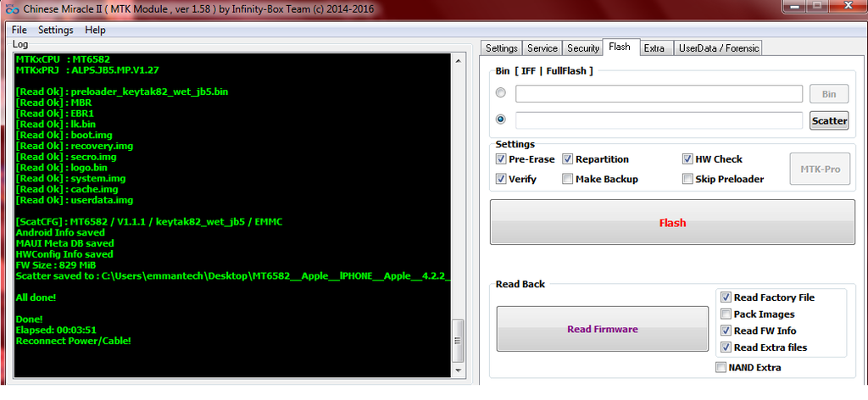Open the Settings menu
This screenshot has width=868, height=400.
point(56,30)
